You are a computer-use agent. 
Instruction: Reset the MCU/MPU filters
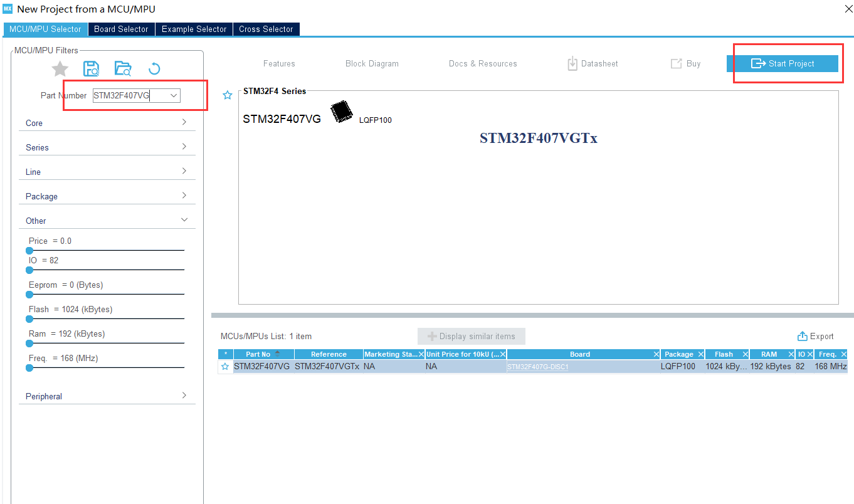pos(154,68)
